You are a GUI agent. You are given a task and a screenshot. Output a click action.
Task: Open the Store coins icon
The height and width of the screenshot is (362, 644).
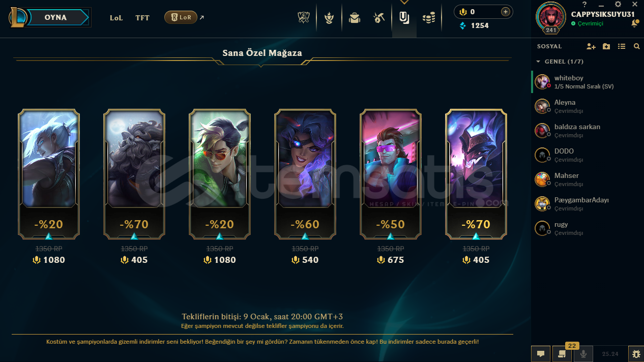click(429, 18)
